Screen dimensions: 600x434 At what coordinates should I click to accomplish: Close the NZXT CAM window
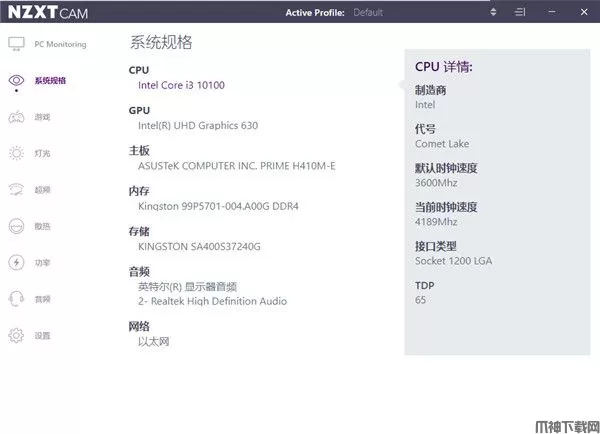(x=584, y=12)
